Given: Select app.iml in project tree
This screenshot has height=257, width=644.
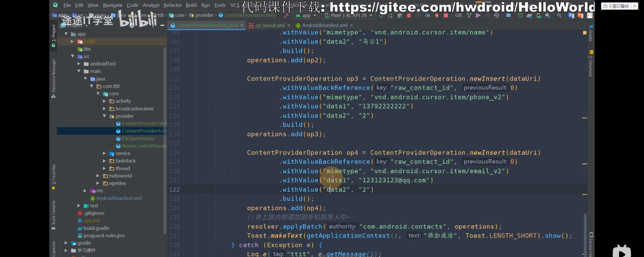Looking at the screenshot, I should click(x=88, y=221).
